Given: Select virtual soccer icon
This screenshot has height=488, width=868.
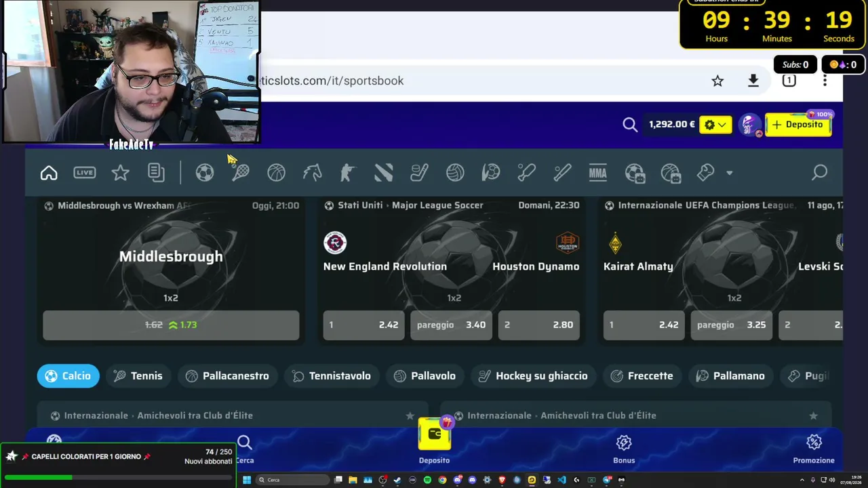Looking at the screenshot, I should click(635, 173).
